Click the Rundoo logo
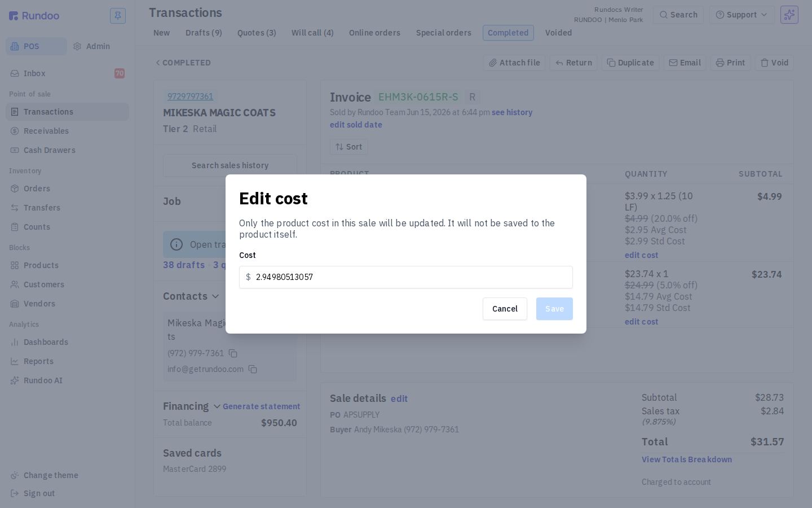This screenshot has height=508, width=812. point(34,16)
